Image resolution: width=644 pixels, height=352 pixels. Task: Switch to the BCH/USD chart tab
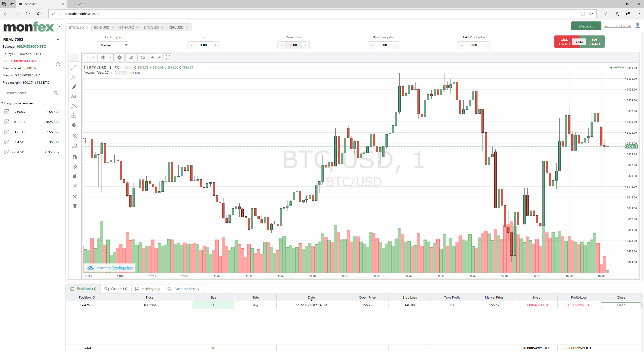(x=102, y=27)
